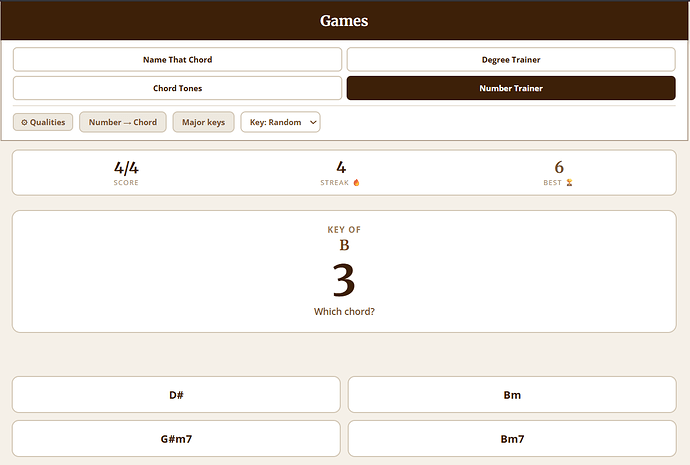Viewport: 690px width, 465px height.
Task: Click the SCORE label
Action: pyautogui.click(x=126, y=183)
